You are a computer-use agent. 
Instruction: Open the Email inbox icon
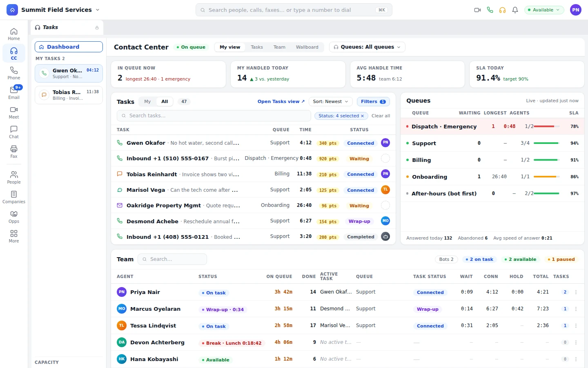[14, 93]
